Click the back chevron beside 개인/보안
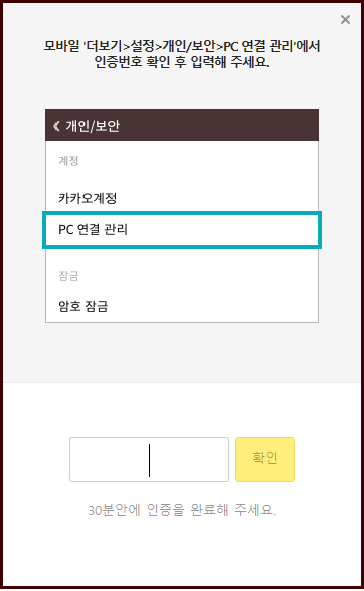 [x=56, y=126]
